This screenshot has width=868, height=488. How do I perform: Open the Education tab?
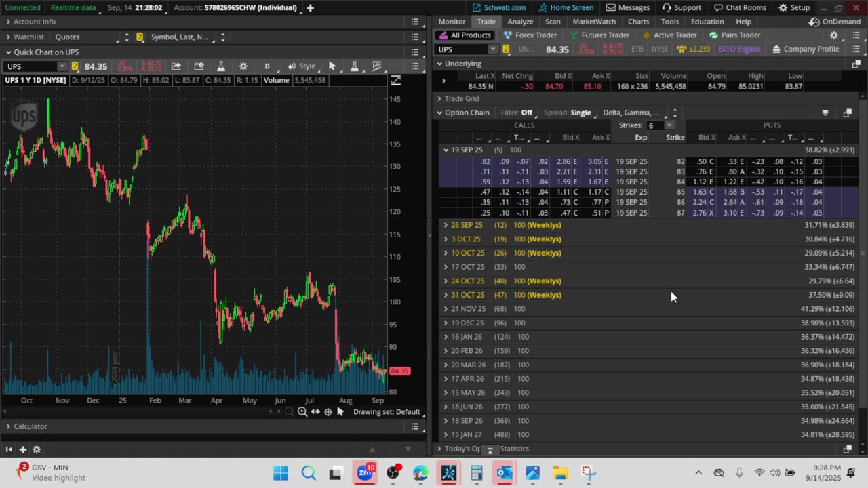pos(707,22)
